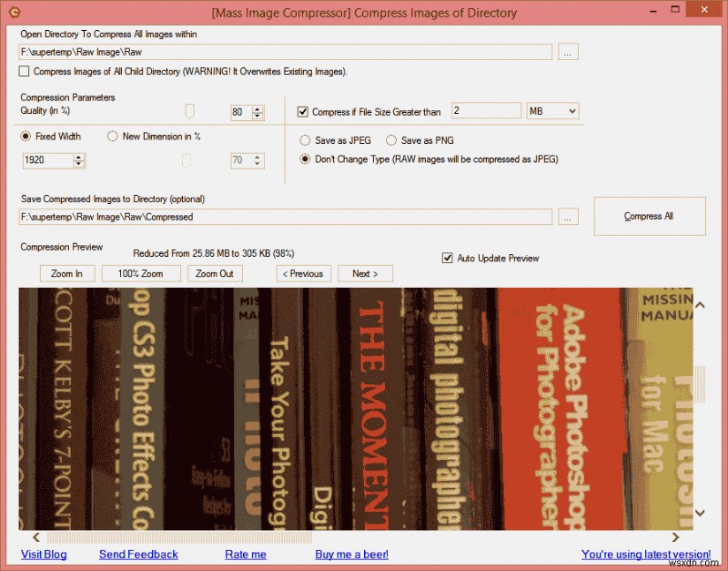Click the vertical scrollbar thumb beside preview
Screen dimensions: 728x571
pos(700,384)
